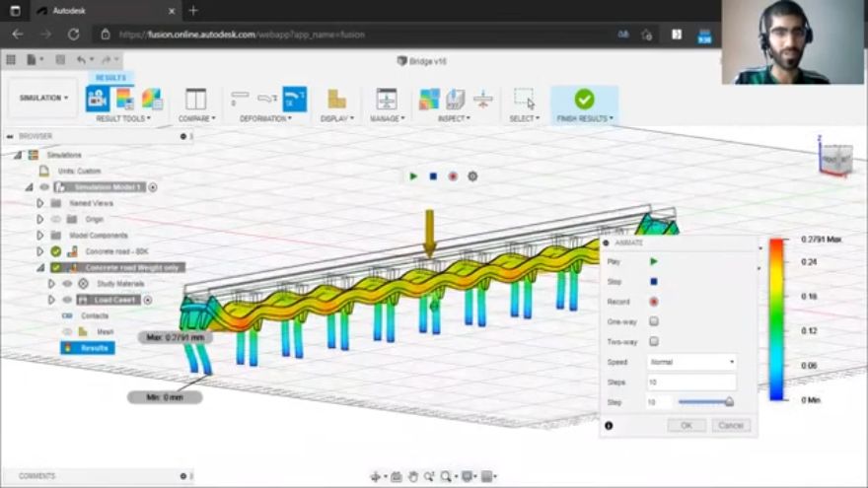868x488 pixels.
Task: Click the Step slider handle in Animate dialog
Action: point(730,402)
